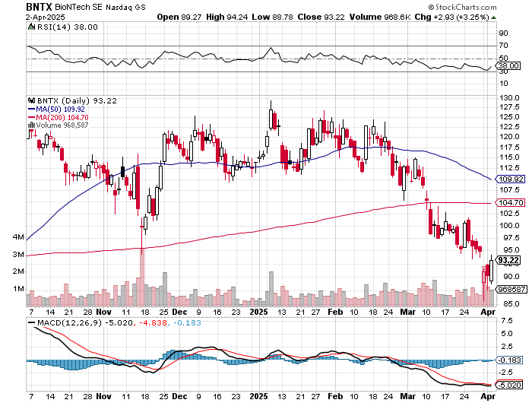Click the 85.0 price axis label
The width and height of the screenshot is (532, 403).
pyautogui.click(x=511, y=304)
